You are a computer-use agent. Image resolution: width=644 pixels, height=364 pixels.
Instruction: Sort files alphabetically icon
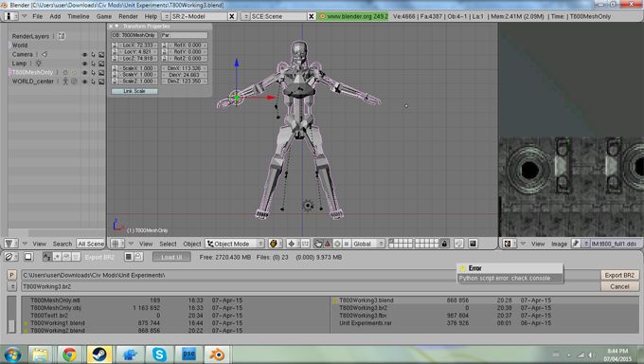pyautogui.click(x=46, y=257)
